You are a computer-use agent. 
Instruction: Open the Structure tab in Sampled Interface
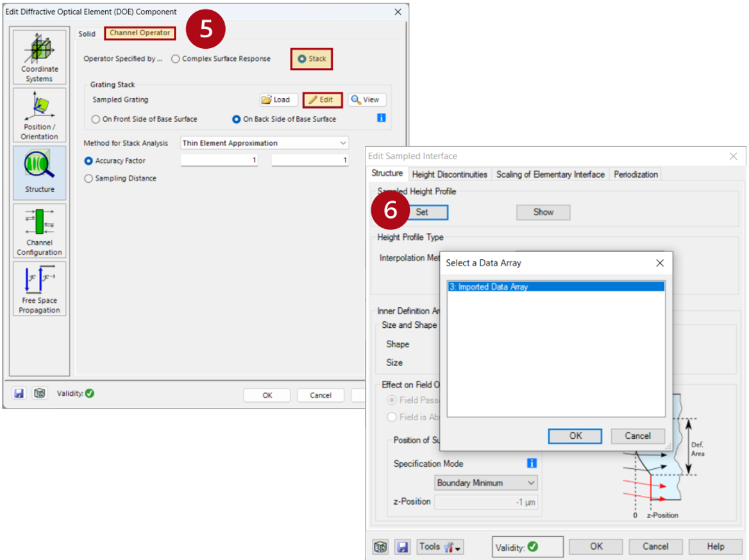click(387, 173)
